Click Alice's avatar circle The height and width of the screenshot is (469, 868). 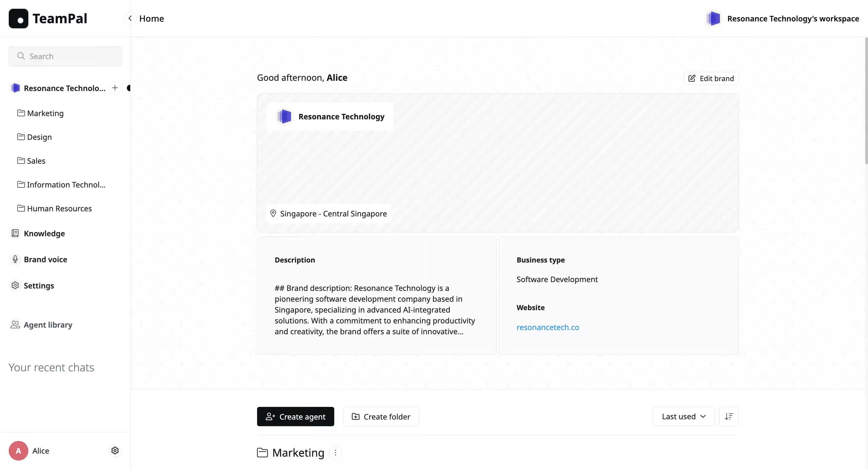tap(18, 451)
